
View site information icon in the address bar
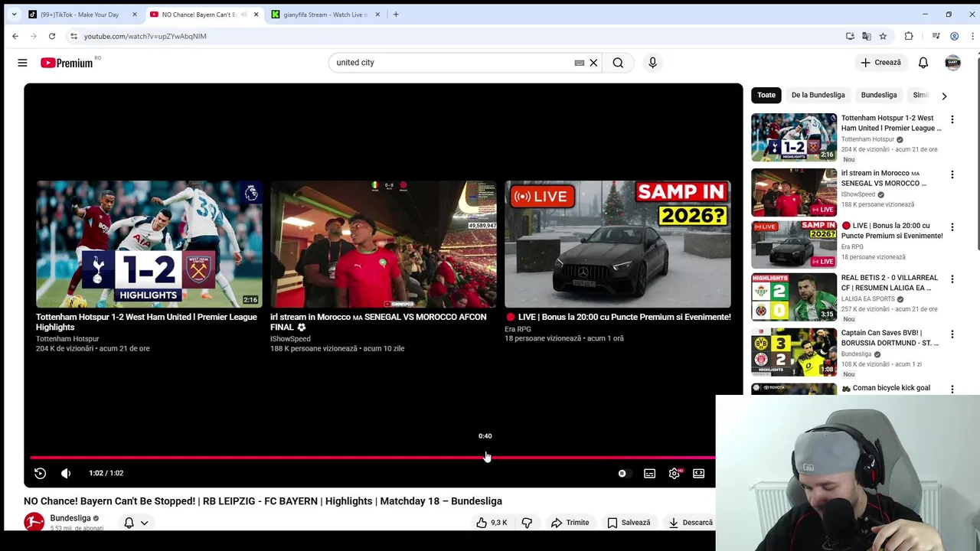[73, 36]
